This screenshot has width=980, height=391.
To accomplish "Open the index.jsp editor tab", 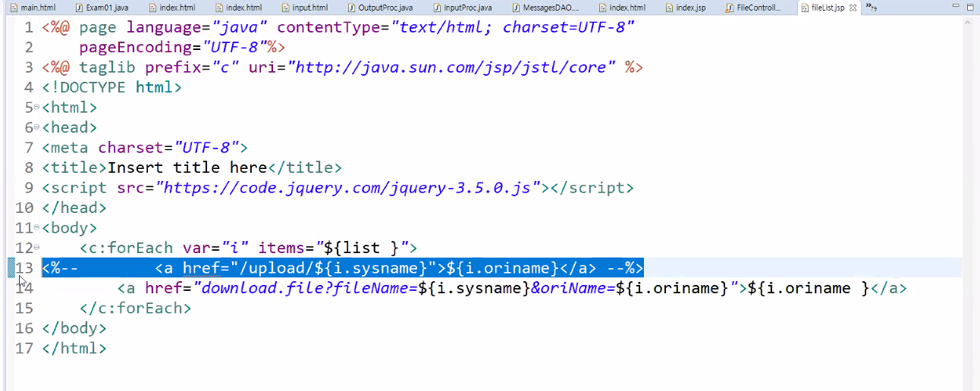I will (686, 8).
